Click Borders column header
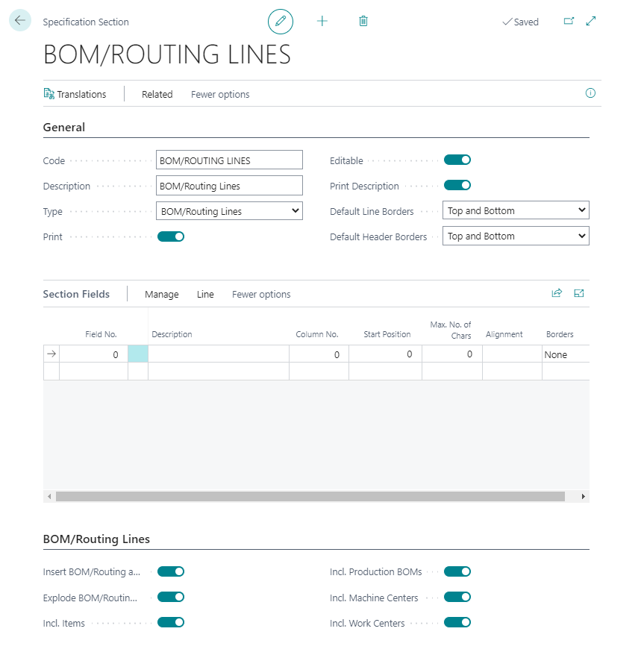The height and width of the screenshot is (652, 644). tap(560, 334)
